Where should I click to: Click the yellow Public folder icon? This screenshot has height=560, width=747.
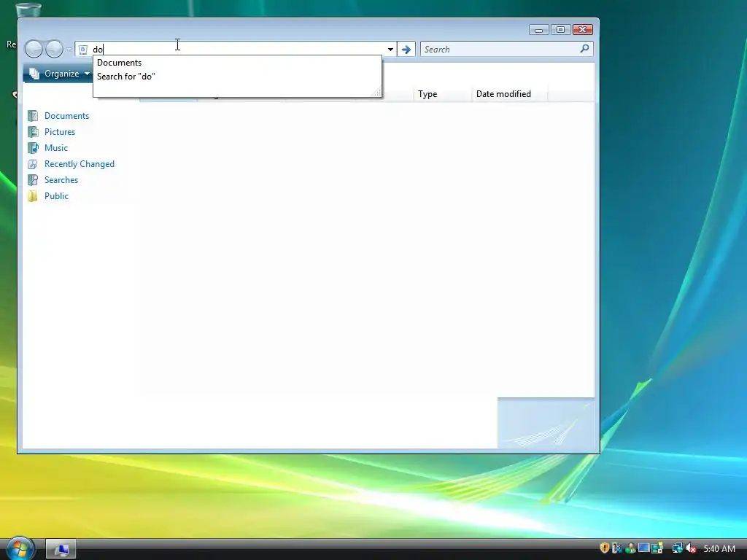tap(33, 196)
